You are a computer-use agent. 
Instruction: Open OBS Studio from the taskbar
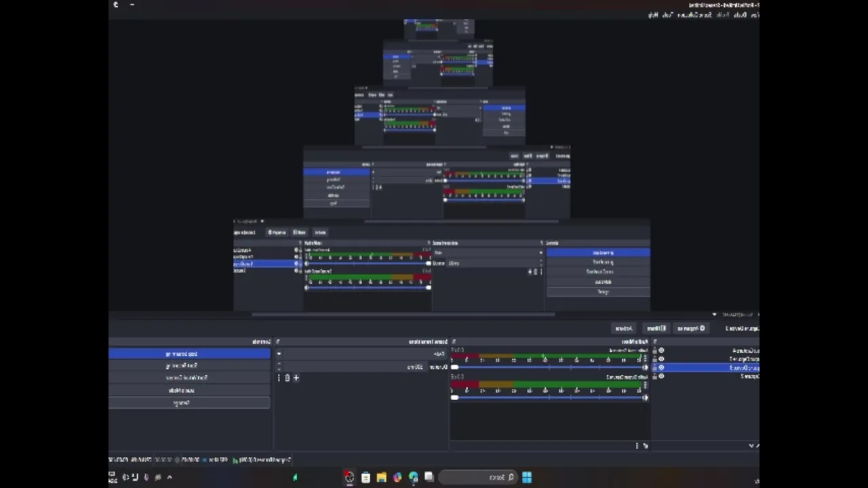(349, 477)
